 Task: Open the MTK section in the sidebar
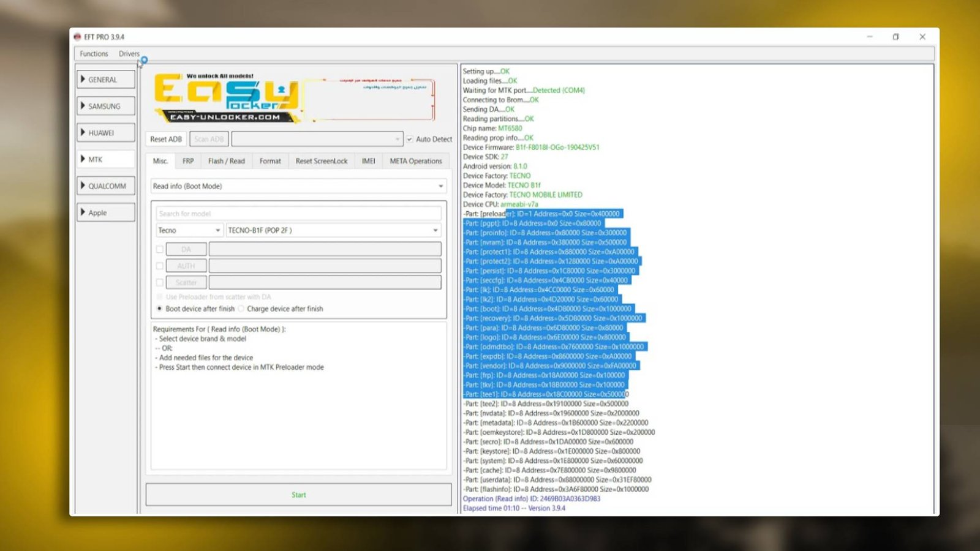(x=104, y=159)
